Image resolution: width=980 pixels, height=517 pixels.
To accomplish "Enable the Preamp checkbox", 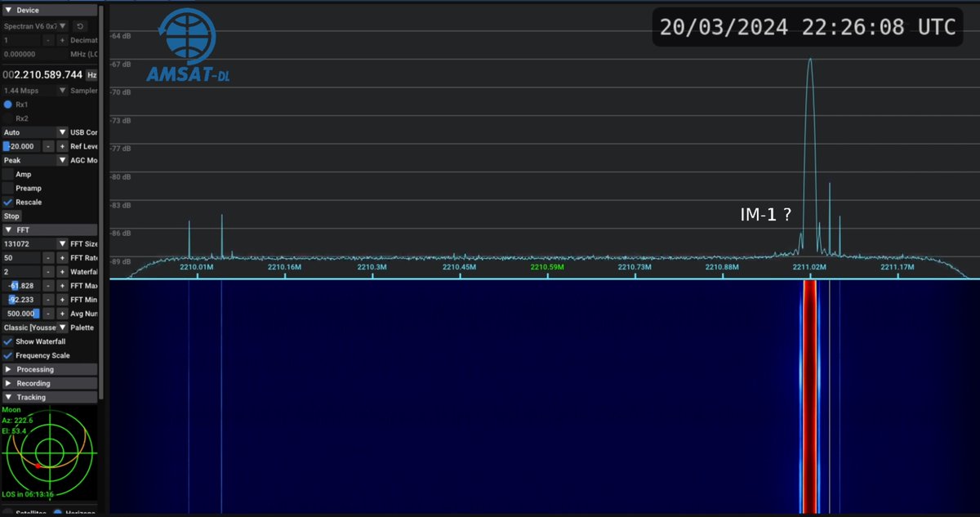I will (x=8, y=188).
